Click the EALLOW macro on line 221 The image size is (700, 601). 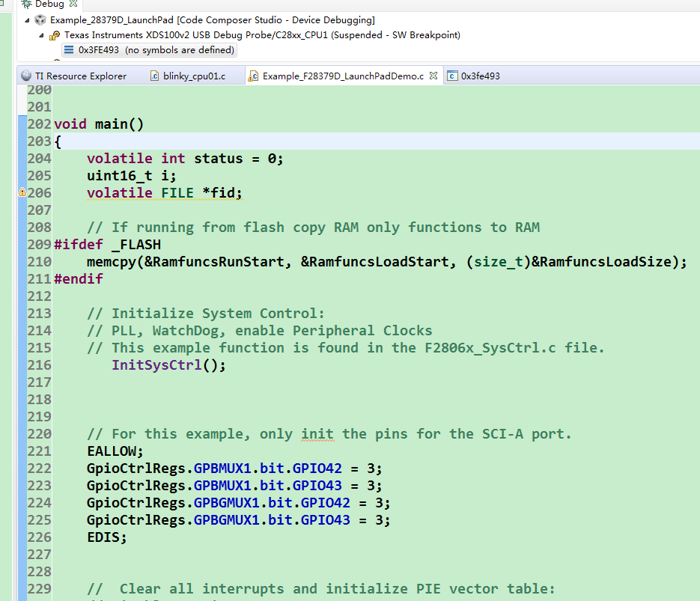pyautogui.click(x=115, y=451)
